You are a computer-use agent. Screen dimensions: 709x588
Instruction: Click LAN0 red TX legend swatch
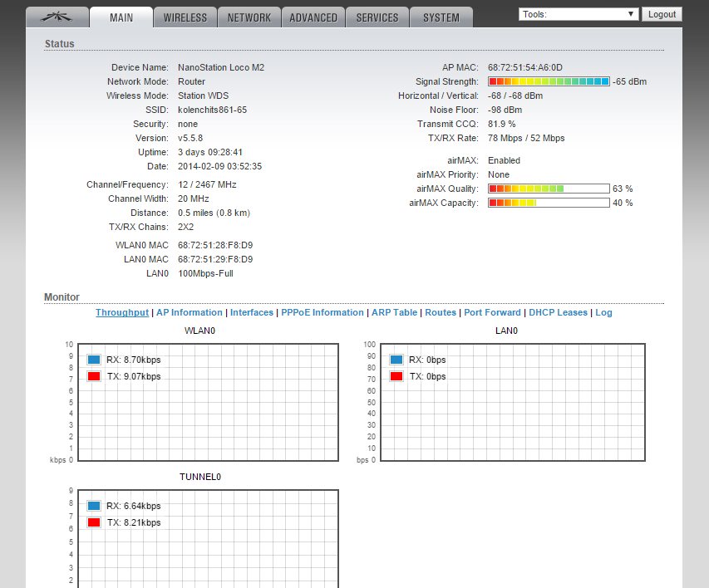coord(396,376)
